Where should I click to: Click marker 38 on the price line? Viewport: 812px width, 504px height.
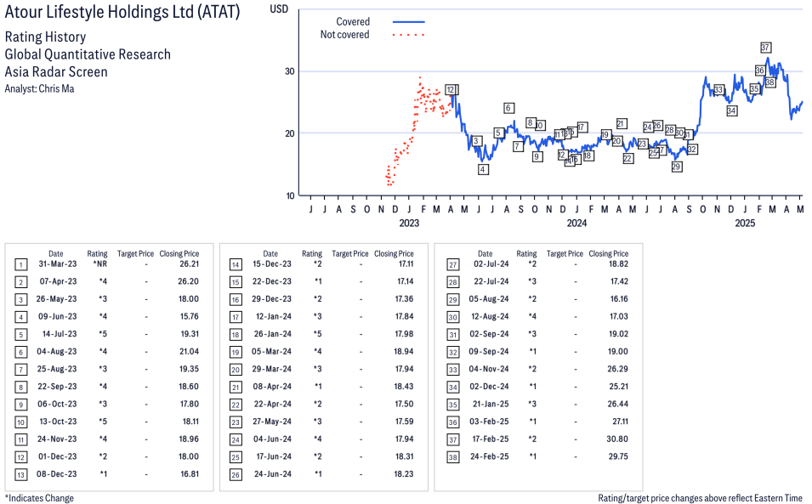tap(770, 82)
